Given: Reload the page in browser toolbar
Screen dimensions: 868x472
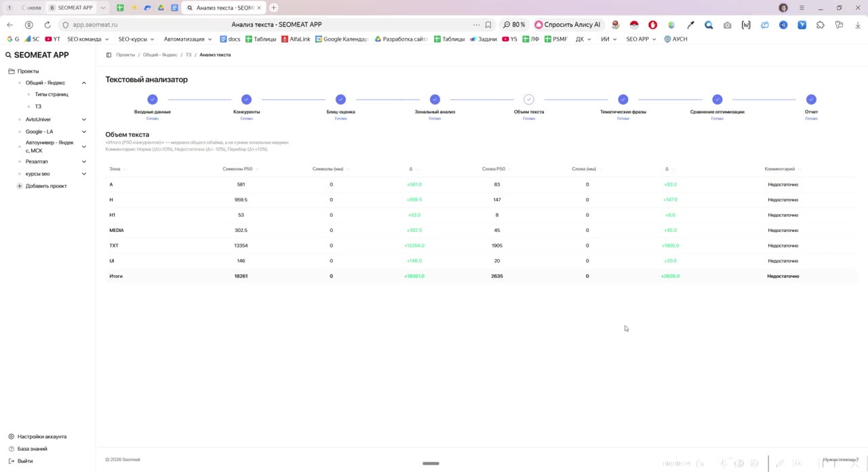Looking at the screenshot, I should pos(47,24).
